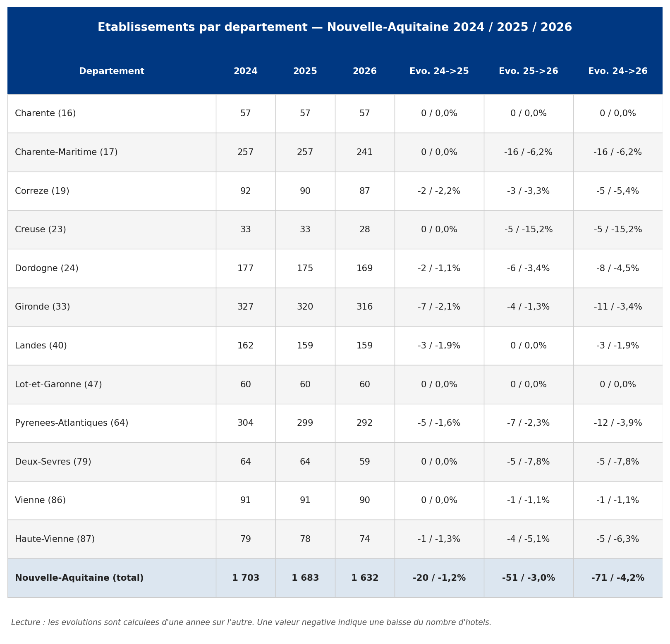Click the Charente-Maritime (17) department cell

112,152
